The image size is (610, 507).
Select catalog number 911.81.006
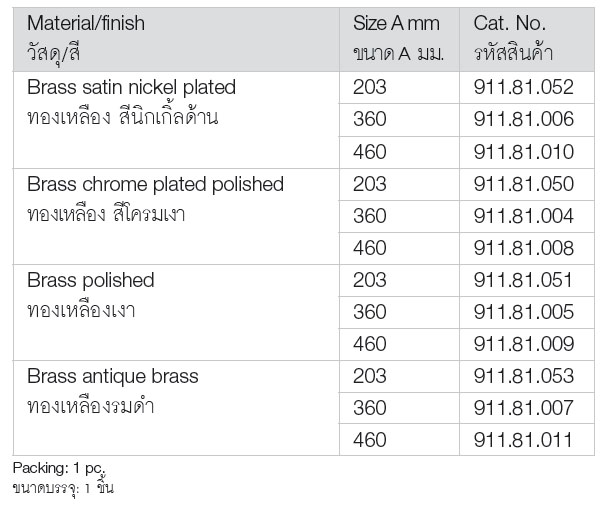(x=523, y=119)
